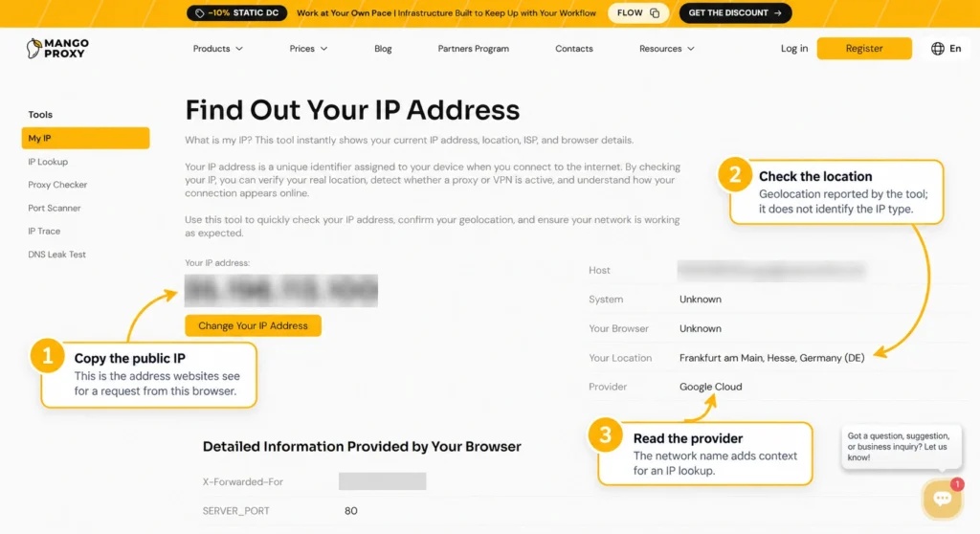Click Detailed Information Provided by Your Browser heading

(362, 447)
